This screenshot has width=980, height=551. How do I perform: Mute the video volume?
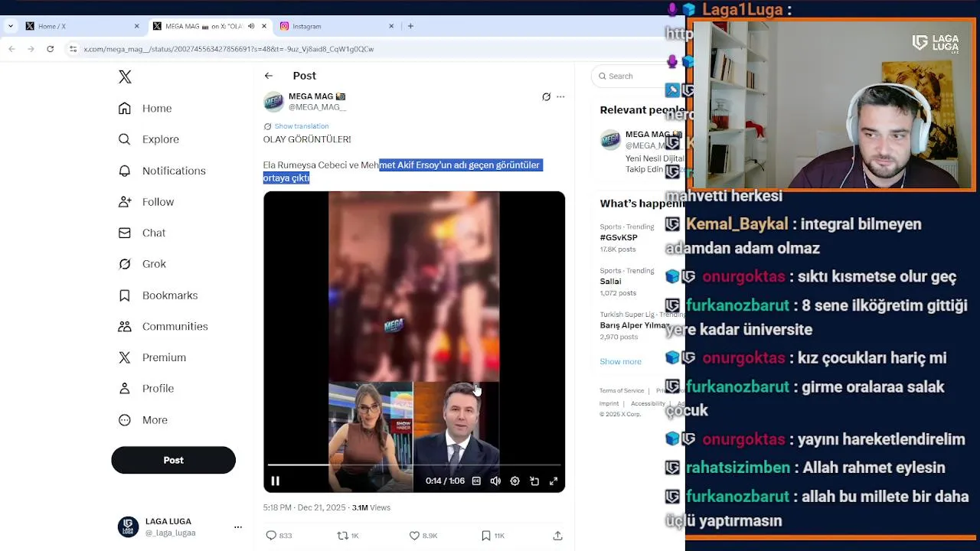click(x=495, y=481)
